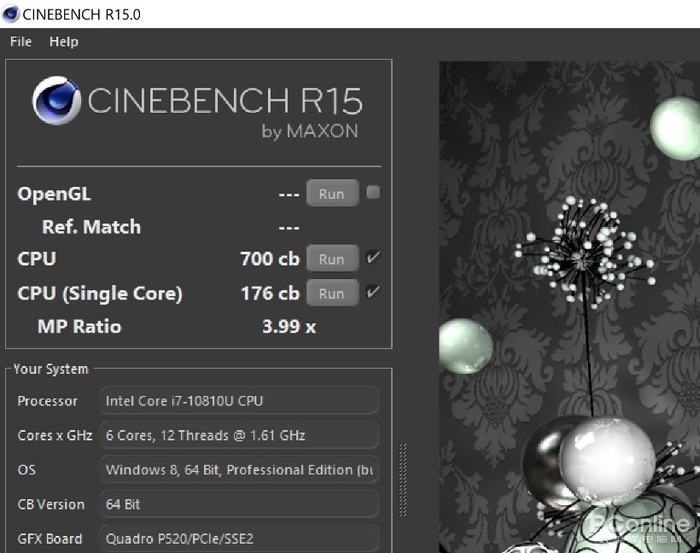700x553 pixels.
Task: Click the Cinebench sphere logo icon
Action: click(x=57, y=101)
